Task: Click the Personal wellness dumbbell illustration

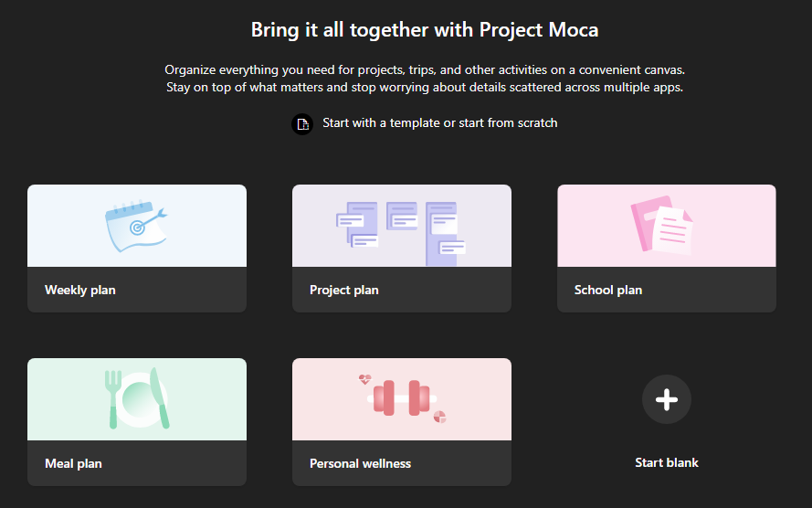Action: tap(401, 399)
